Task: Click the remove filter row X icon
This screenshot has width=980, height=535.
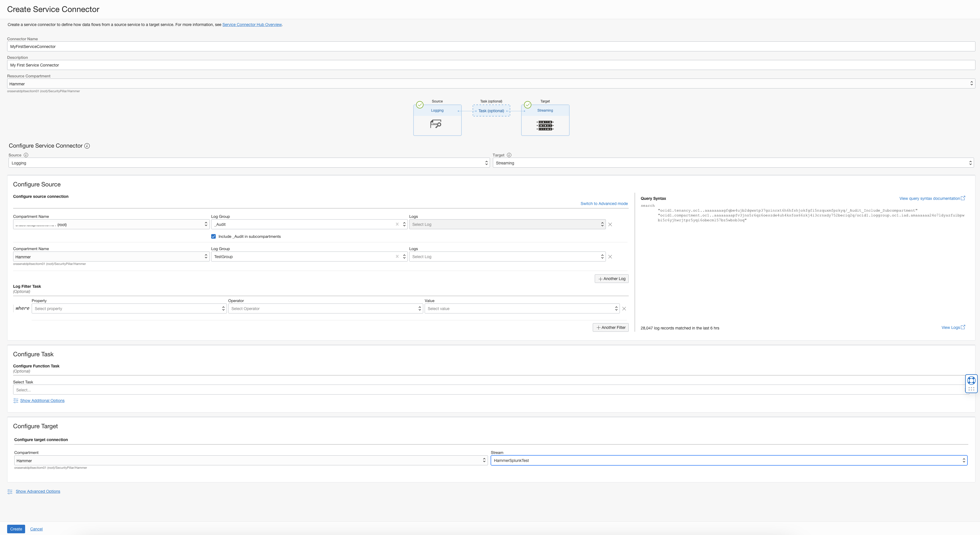Action: click(x=624, y=308)
